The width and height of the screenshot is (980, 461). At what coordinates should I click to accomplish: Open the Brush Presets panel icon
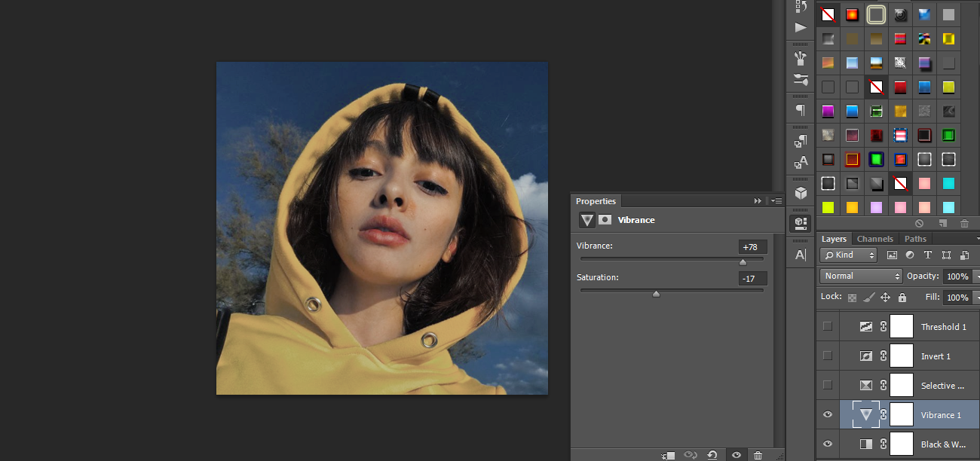point(800,78)
